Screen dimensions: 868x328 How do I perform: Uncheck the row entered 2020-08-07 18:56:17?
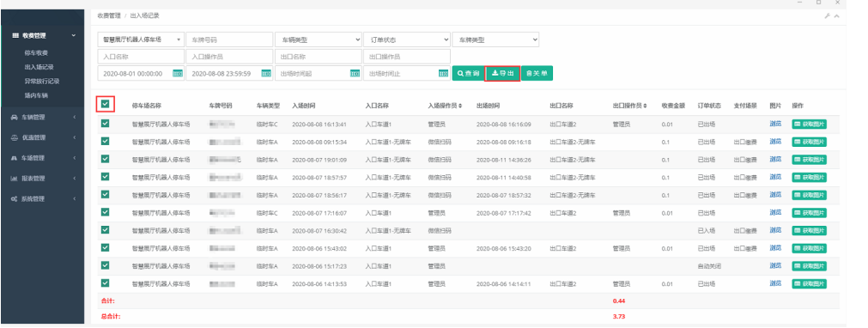pyautogui.click(x=106, y=194)
